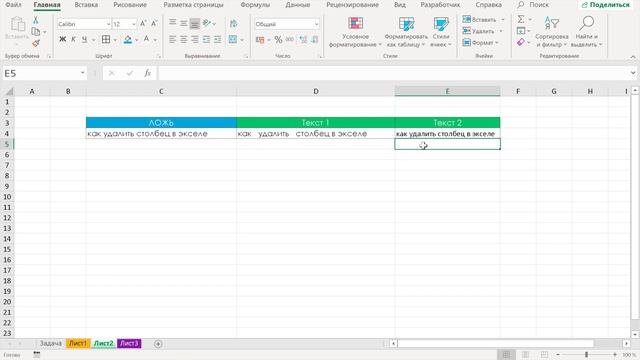This screenshot has height=360, width=640.
Task: Click the Merge and Center icon
Action: click(x=233, y=39)
